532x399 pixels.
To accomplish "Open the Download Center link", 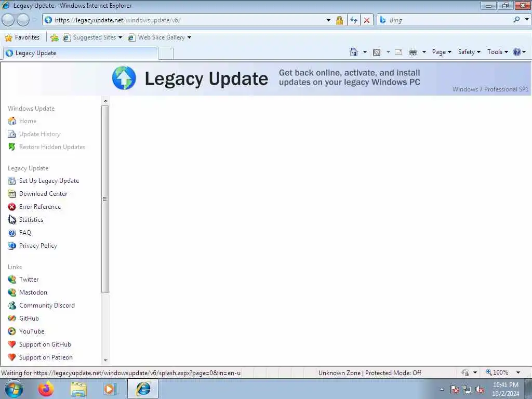I will pyautogui.click(x=43, y=194).
